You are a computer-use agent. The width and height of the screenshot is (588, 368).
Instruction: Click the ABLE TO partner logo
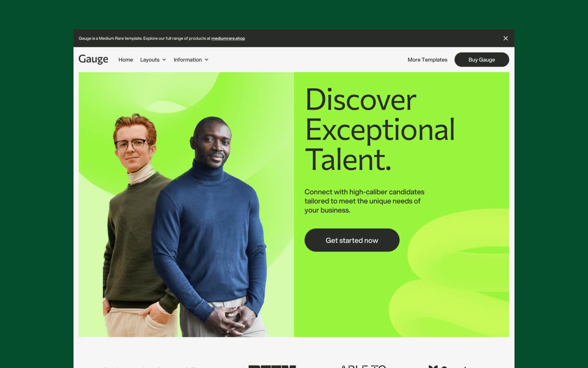tap(363, 366)
